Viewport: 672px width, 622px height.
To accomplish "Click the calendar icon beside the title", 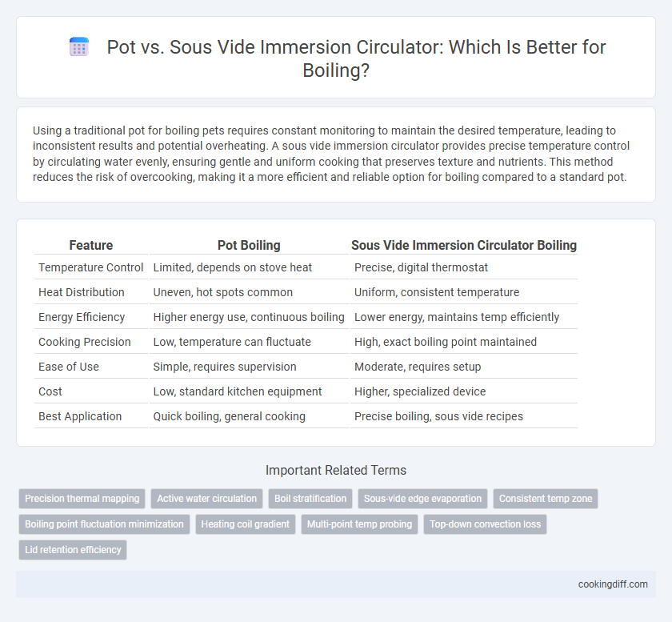I will (x=79, y=46).
